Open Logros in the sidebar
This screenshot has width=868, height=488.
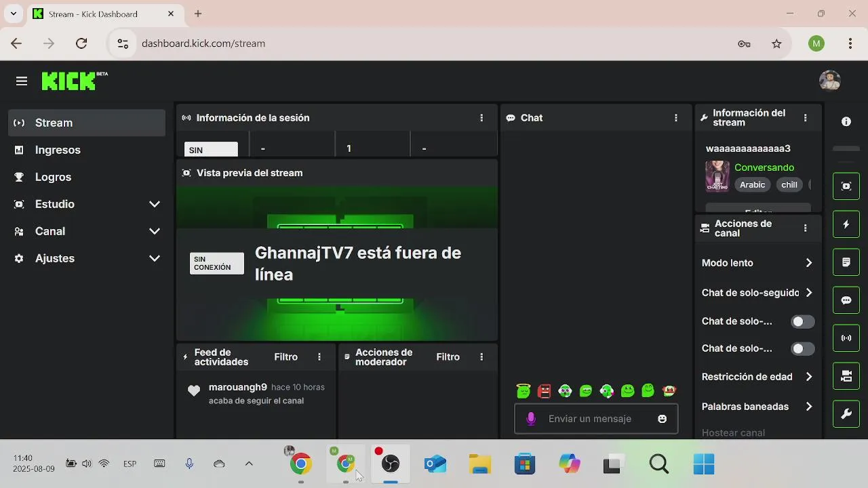[x=87, y=177]
